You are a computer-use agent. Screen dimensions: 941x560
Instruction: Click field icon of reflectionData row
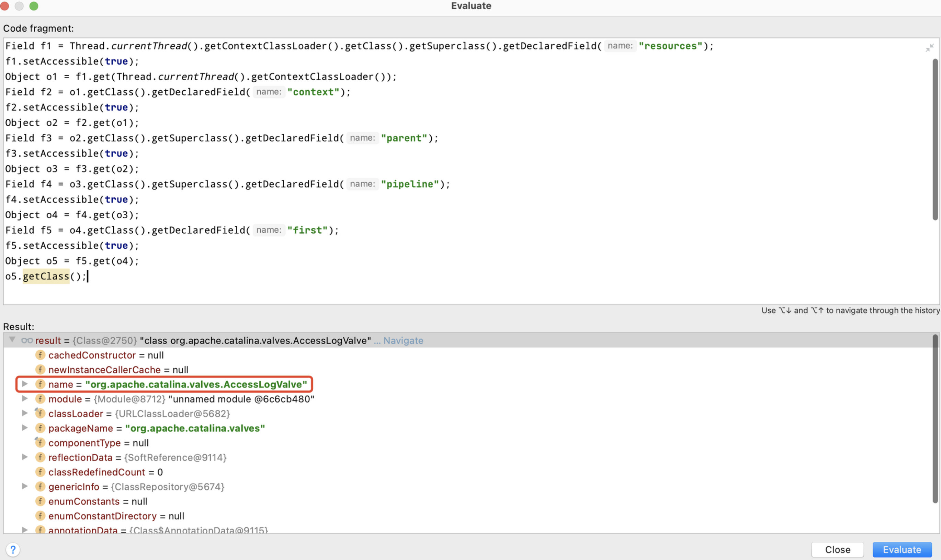[41, 457]
